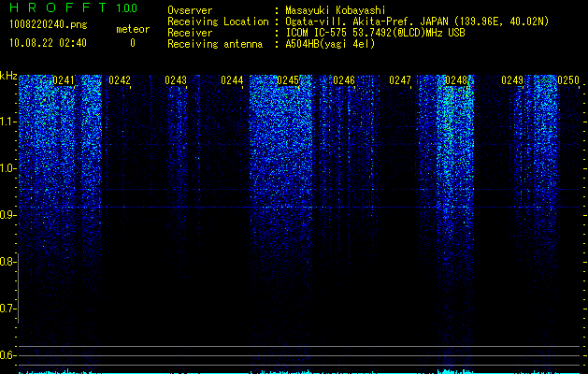Click the date stamp 10.08.22 02:40
Screen dimensions: 588x374
[48, 43]
